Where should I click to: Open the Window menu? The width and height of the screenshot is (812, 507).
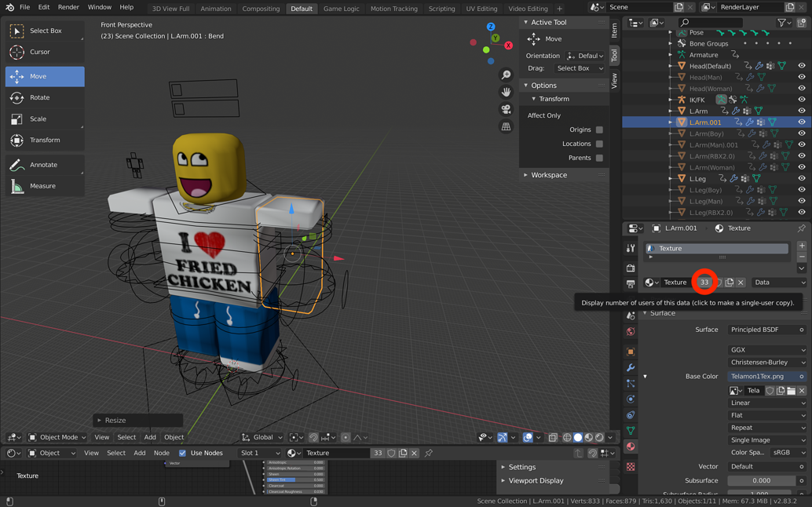(x=99, y=7)
